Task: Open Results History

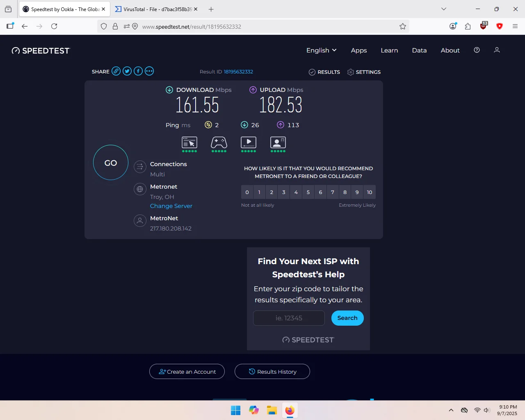Action: coord(272,372)
